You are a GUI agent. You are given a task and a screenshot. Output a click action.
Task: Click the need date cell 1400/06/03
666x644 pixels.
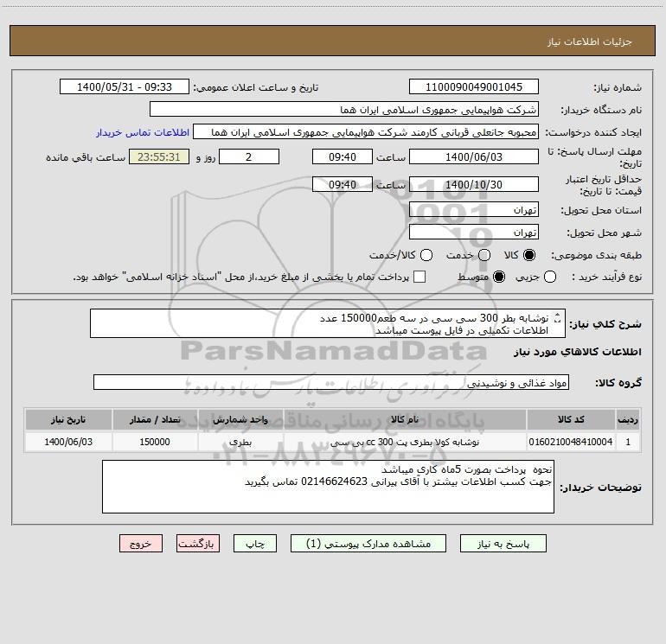(x=68, y=442)
